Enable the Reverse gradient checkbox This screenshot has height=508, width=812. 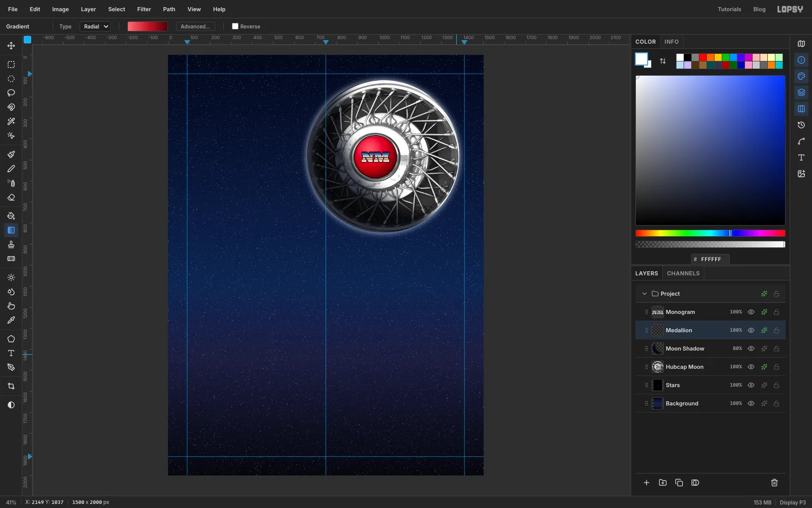(235, 26)
